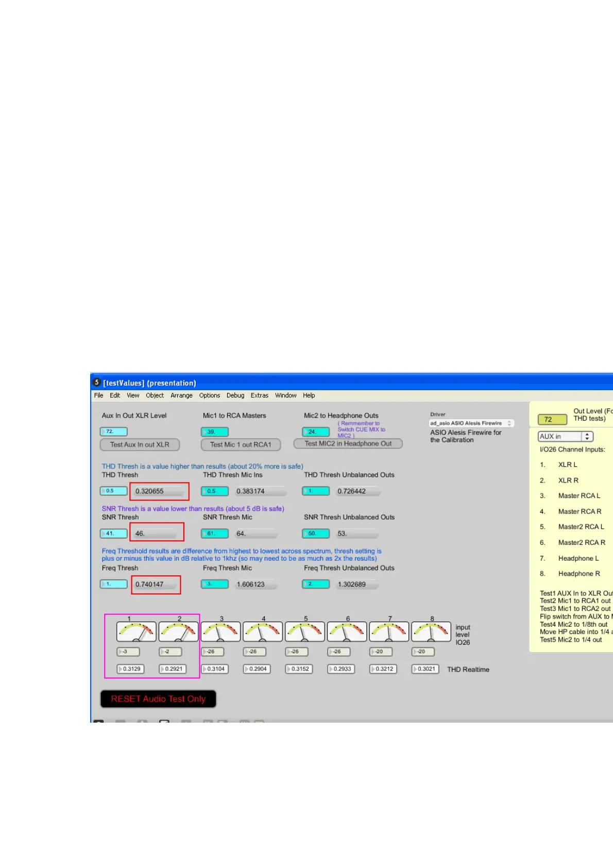Select channel 1 level box showing -3
This screenshot has width=613, height=868.
(x=128, y=652)
